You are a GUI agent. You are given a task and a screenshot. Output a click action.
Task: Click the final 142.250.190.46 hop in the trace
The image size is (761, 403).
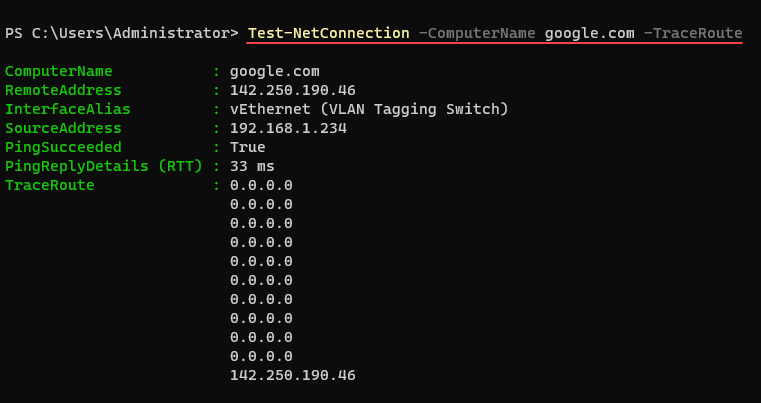point(292,375)
